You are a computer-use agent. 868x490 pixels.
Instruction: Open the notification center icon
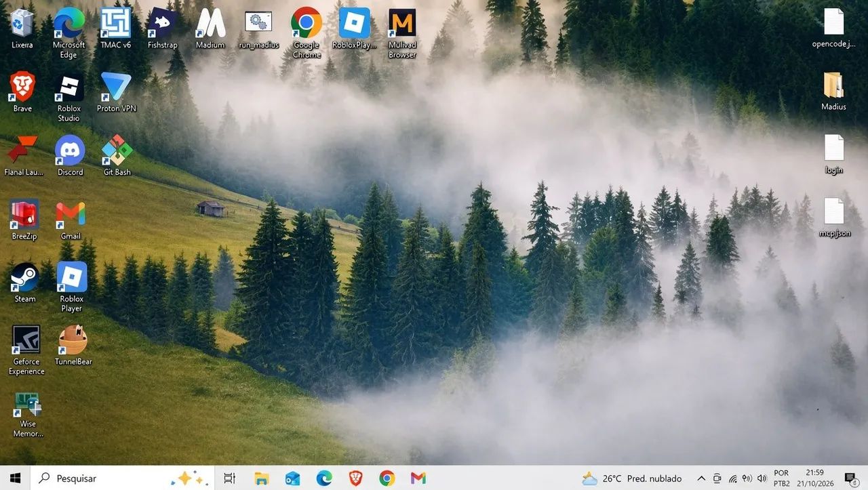tap(850, 478)
